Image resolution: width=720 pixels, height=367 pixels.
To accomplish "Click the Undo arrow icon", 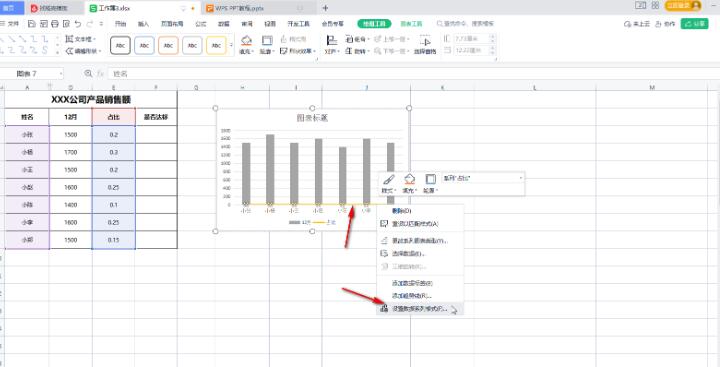I will pyautogui.click(x=78, y=23).
